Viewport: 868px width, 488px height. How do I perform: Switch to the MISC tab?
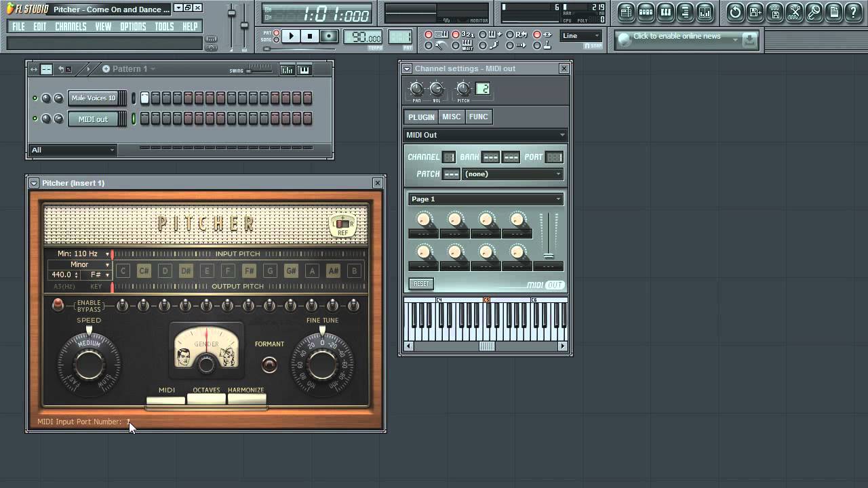point(452,117)
